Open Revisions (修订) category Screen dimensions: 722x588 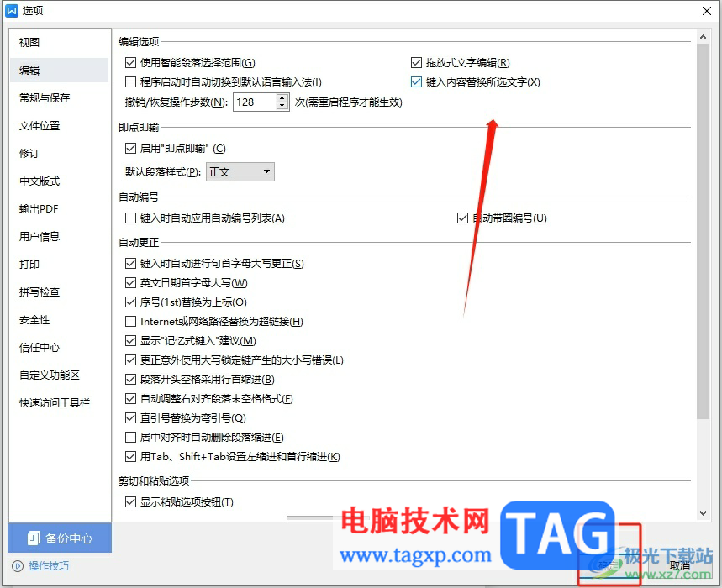point(59,153)
